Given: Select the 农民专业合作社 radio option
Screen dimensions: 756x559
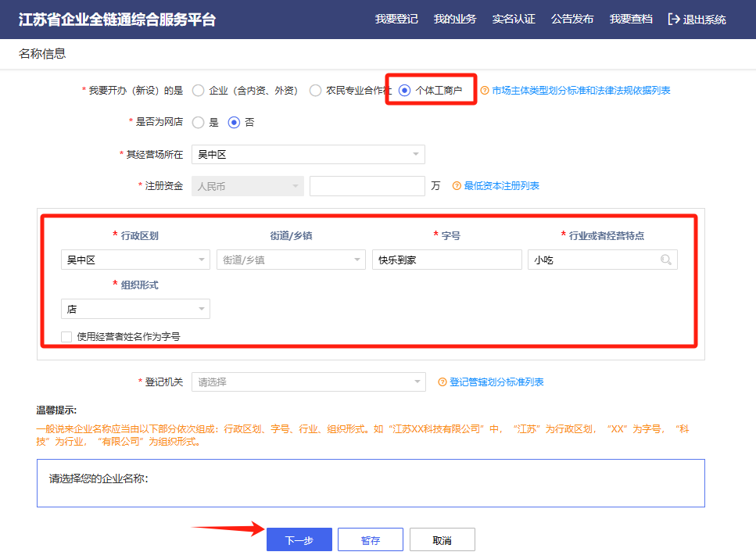Looking at the screenshot, I should [x=315, y=90].
